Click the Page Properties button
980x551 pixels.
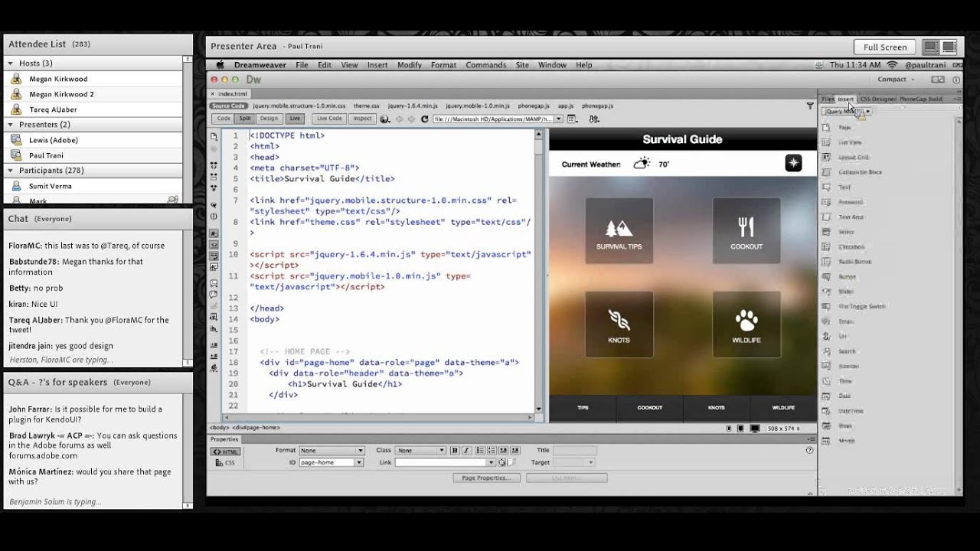click(x=486, y=478)
